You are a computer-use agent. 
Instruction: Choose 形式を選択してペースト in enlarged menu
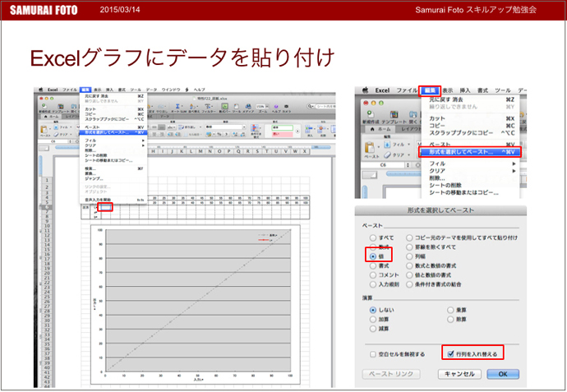tap(470, 152)
